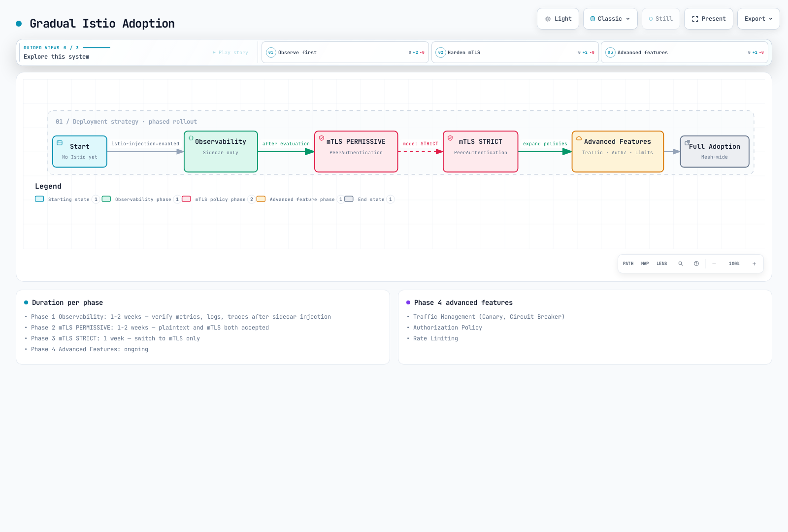Select the mTLS PERMISSIVE node

pyautogui.click(x=356, y=151)
